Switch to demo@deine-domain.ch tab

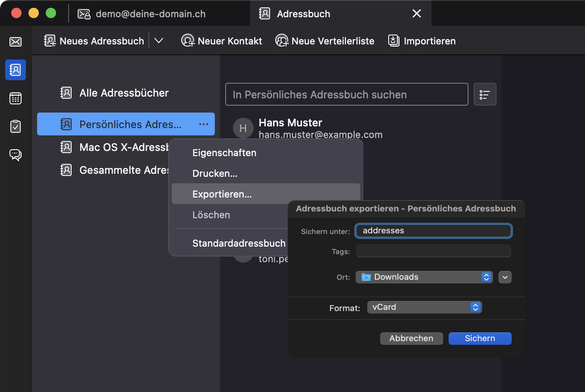click(x=142, y=14)
